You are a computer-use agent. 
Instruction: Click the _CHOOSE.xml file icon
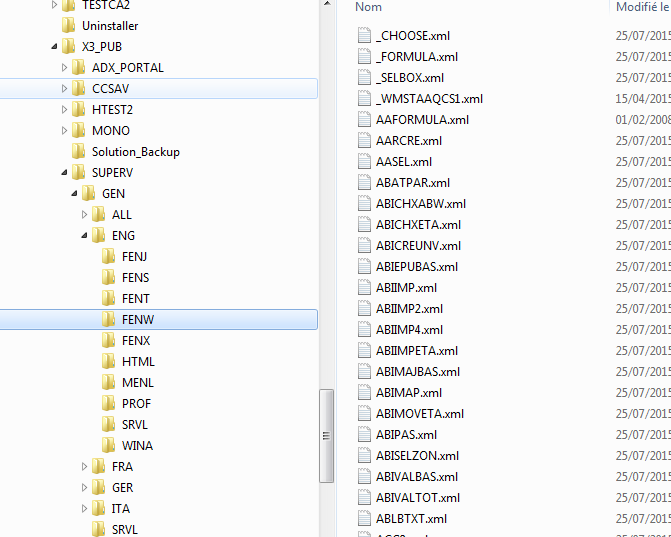[364, 36]
